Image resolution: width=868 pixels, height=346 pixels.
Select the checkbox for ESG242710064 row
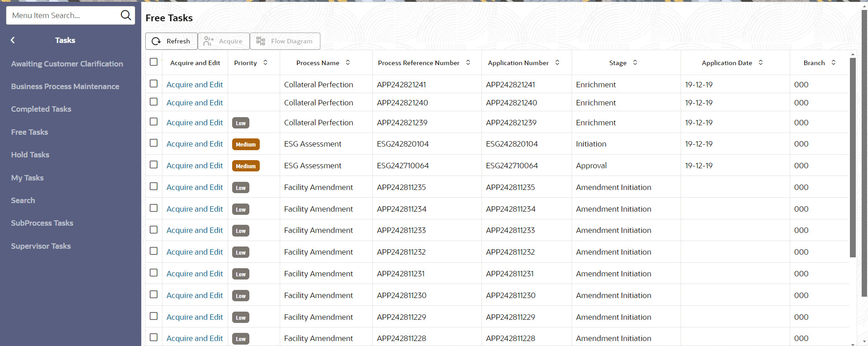coord(154,165)
